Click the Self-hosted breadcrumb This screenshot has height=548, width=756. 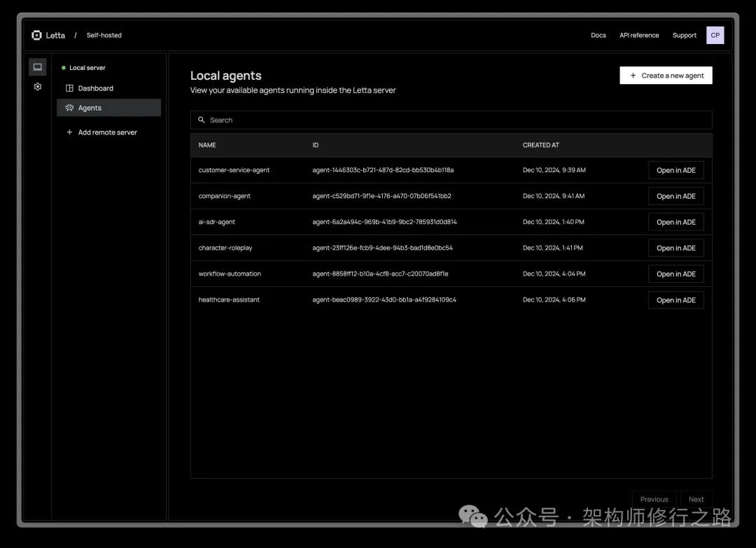tap(104, 35)
